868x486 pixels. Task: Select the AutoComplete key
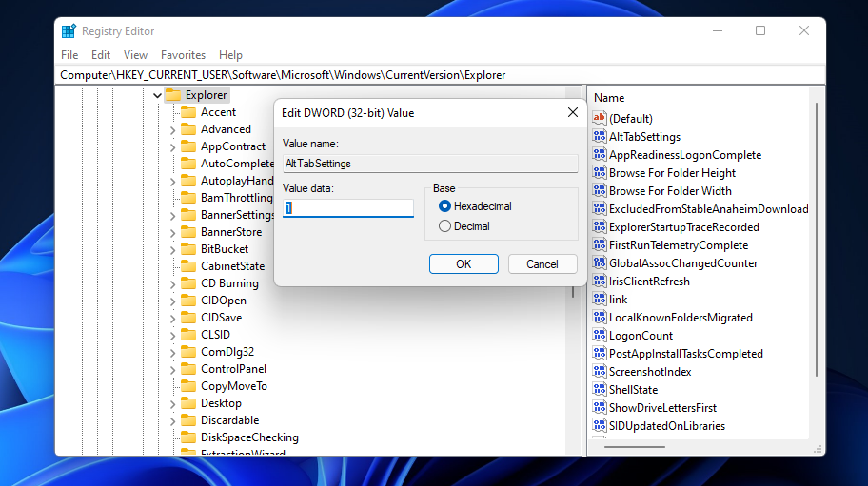click(237, 163)
